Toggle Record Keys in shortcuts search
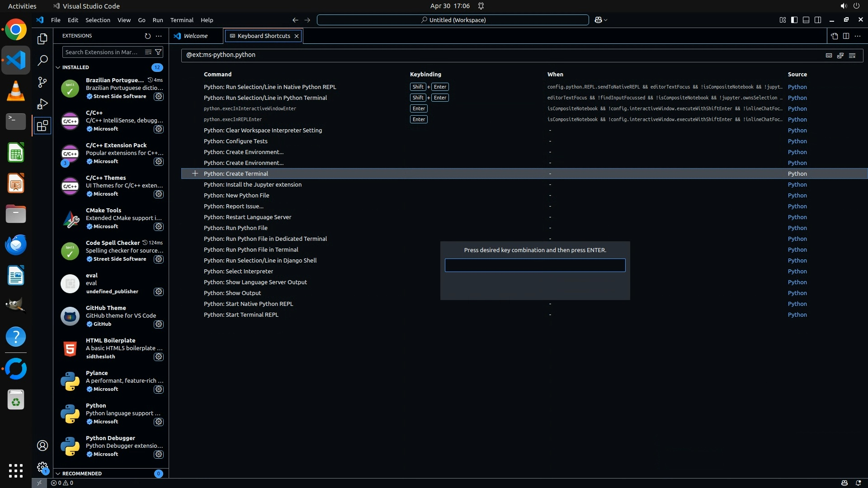 (x=829, y=55)
